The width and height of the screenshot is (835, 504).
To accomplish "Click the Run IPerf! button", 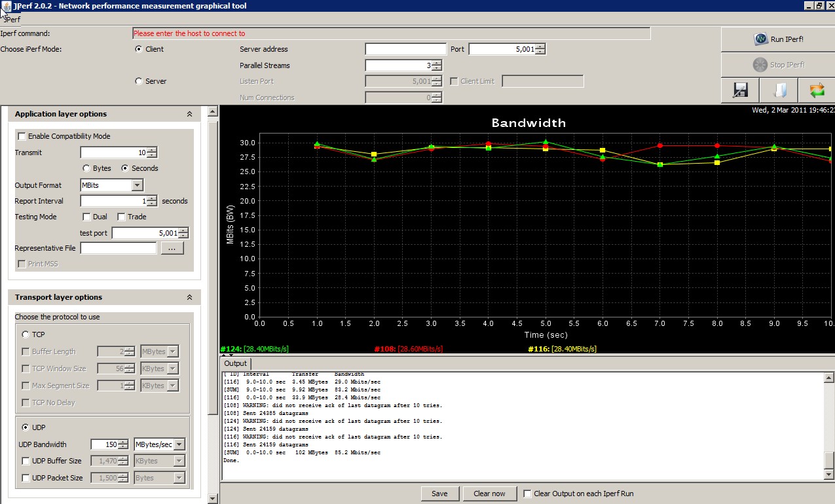I will 777,39.
